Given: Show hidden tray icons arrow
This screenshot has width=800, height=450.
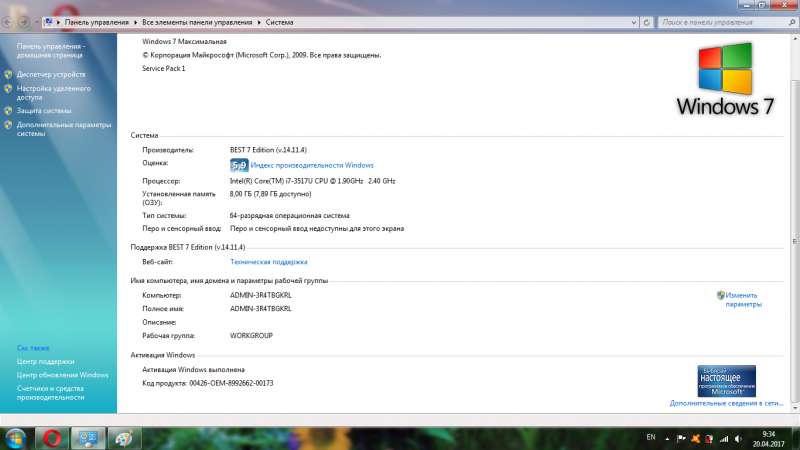Looking at the screenshot, I should click(668, 438).
